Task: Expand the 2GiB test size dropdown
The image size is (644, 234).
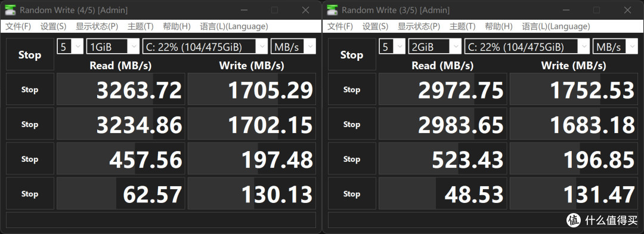Action: point(435,47)
